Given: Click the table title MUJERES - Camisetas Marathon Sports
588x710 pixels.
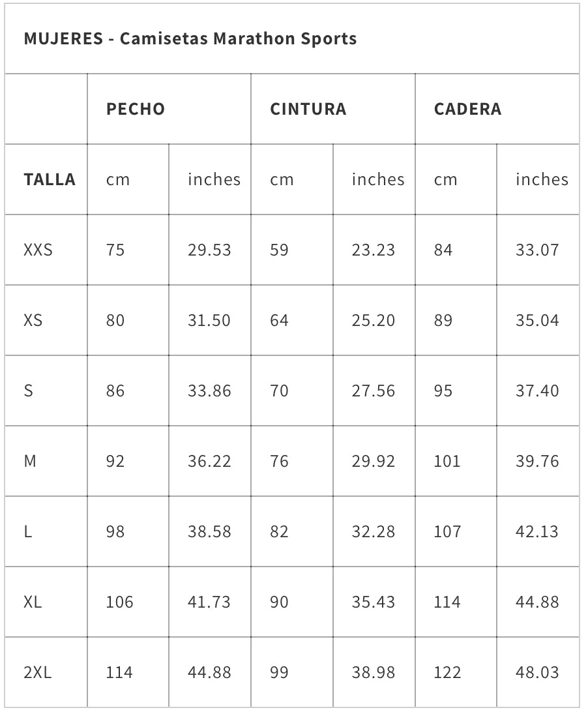Looking at the screenshot, I should [x=190, y=38].
